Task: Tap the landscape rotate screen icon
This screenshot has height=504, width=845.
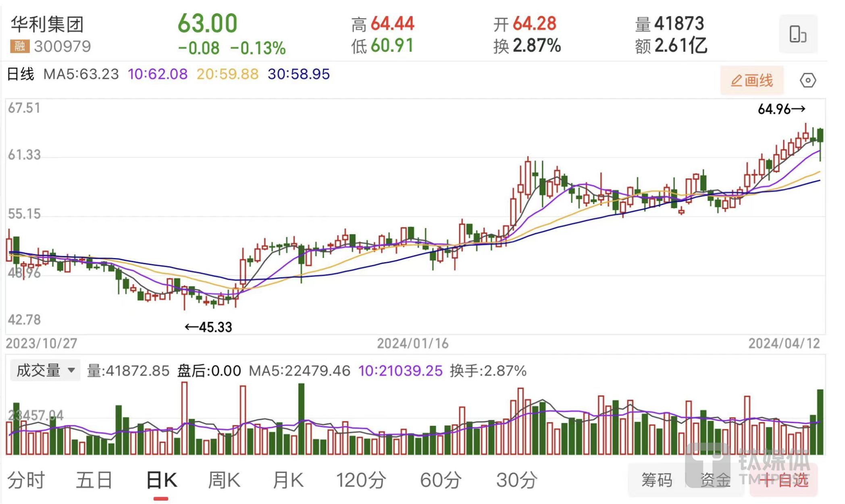Action: (x=797, y=34)
